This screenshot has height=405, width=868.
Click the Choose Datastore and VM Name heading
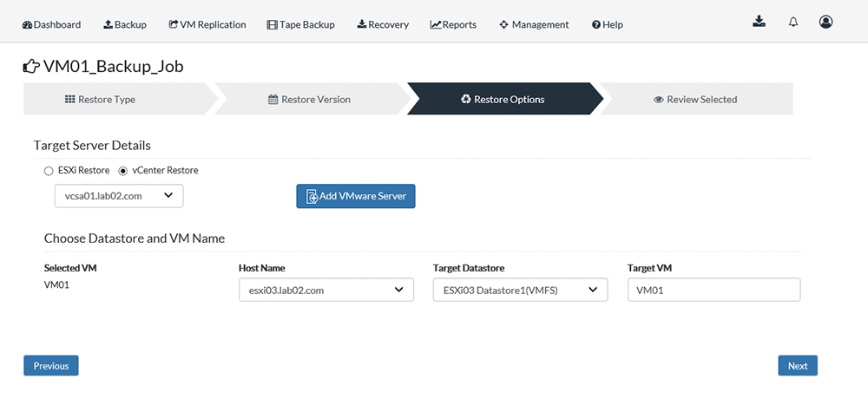click(135, 238)
